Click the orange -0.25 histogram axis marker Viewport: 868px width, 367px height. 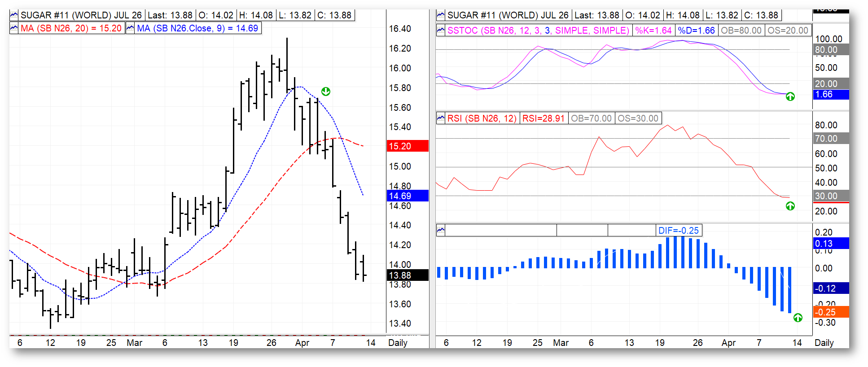831,312
